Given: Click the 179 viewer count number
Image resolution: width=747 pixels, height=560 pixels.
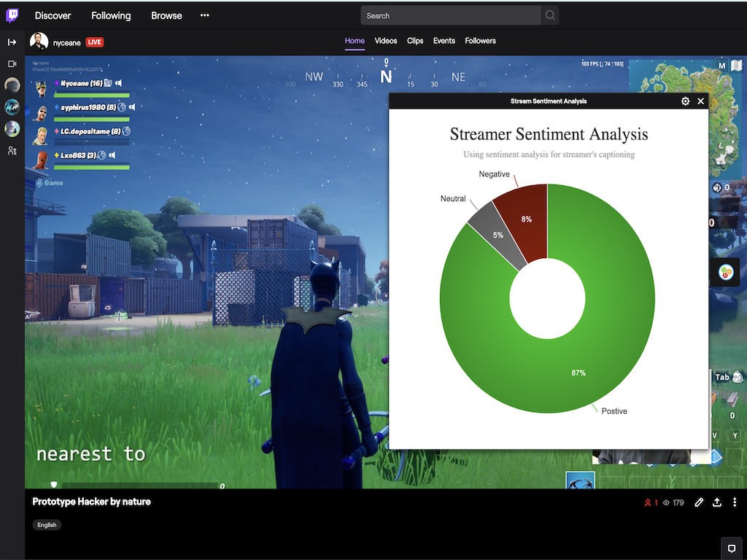Looking at the screenshot, I should pos(678,503).
